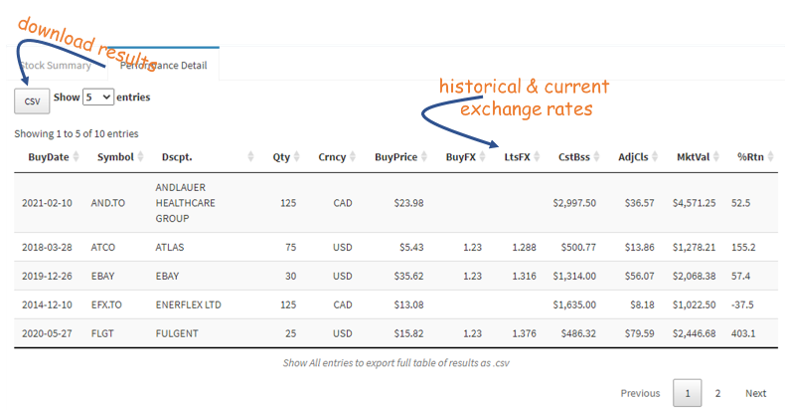This screenshot has height=410, width=785.
Task: Sort by LtsFX column sort icon
Action: tap(537, 157)
